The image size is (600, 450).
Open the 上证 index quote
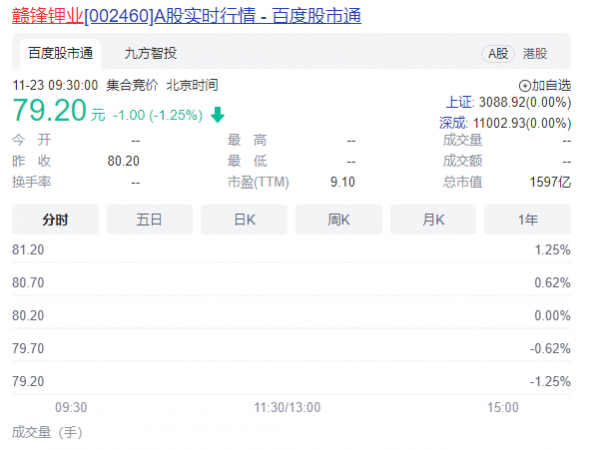click(508, 102)
